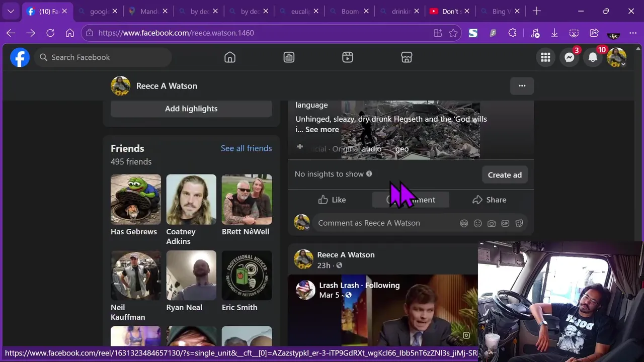Screen dimensions: 644x362
Task: Click Reece A Watson post author name
Action: click(x=346, y=255)
